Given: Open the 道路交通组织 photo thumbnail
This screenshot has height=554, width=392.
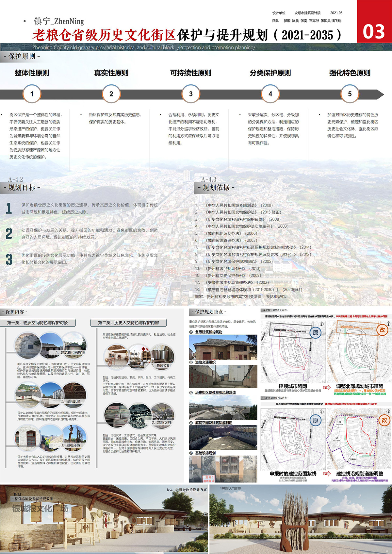Looking at the screenshot, I should [223, 377].
